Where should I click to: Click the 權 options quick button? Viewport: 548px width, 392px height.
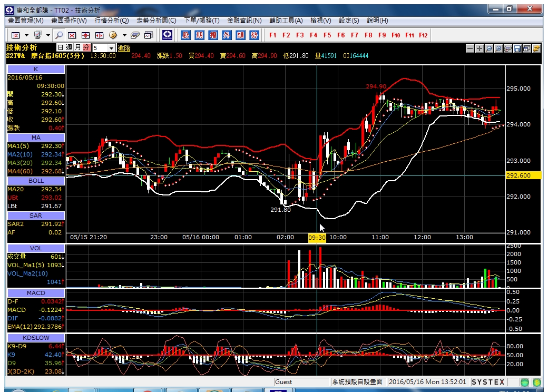click(213, 35)
